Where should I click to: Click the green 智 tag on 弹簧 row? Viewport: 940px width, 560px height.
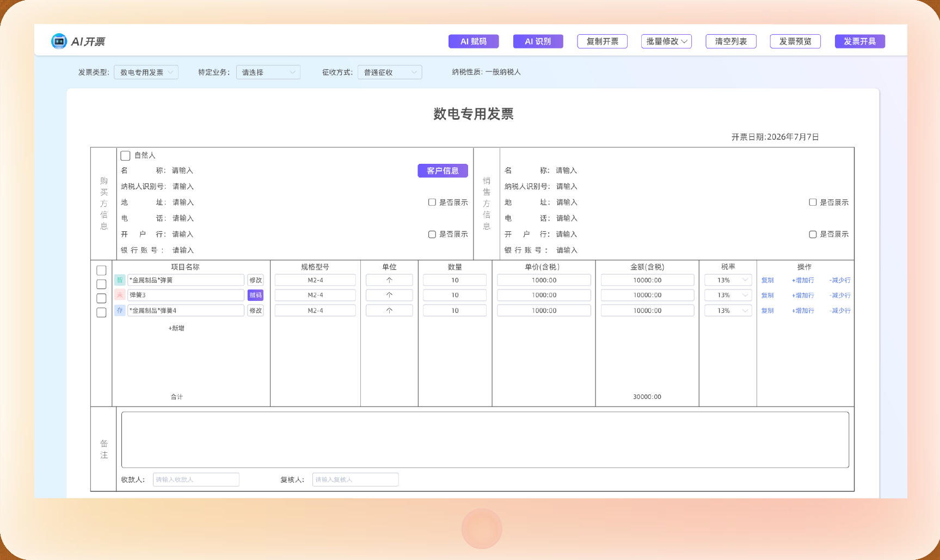click(120, 280)
